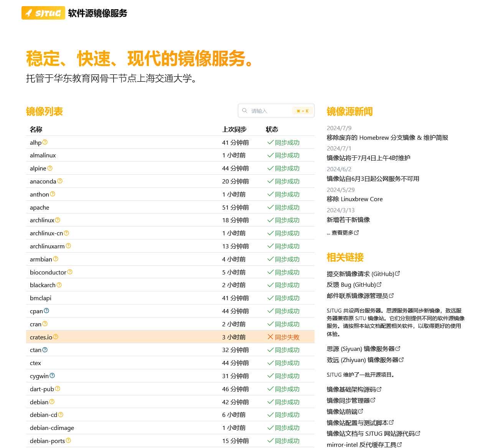Click the ⌘+K shortcut badge
The width and height of the screenshot is (491, 448).
pyautogui.click(x=303, y=111)
